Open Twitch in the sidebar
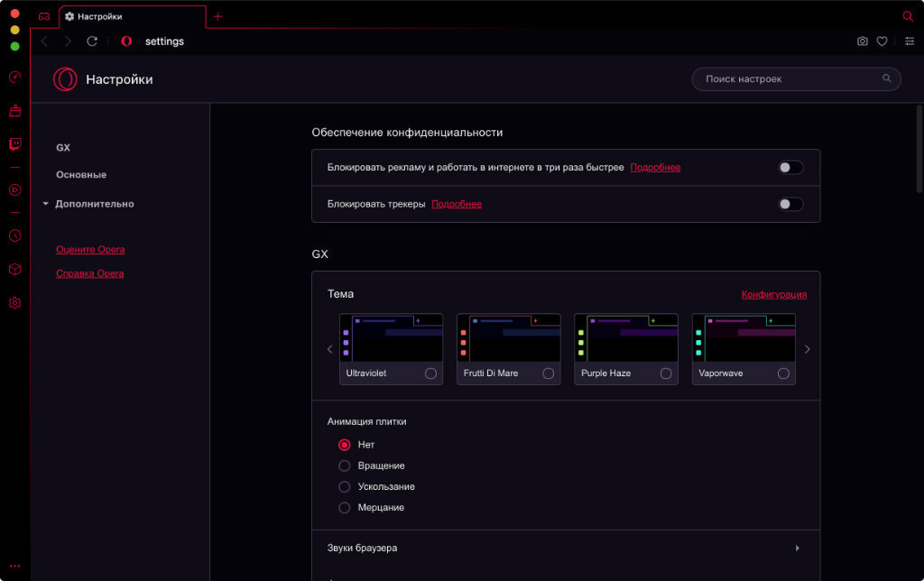Image resolution: width=924 pixels, height=581 pixels. coord(15,144)
